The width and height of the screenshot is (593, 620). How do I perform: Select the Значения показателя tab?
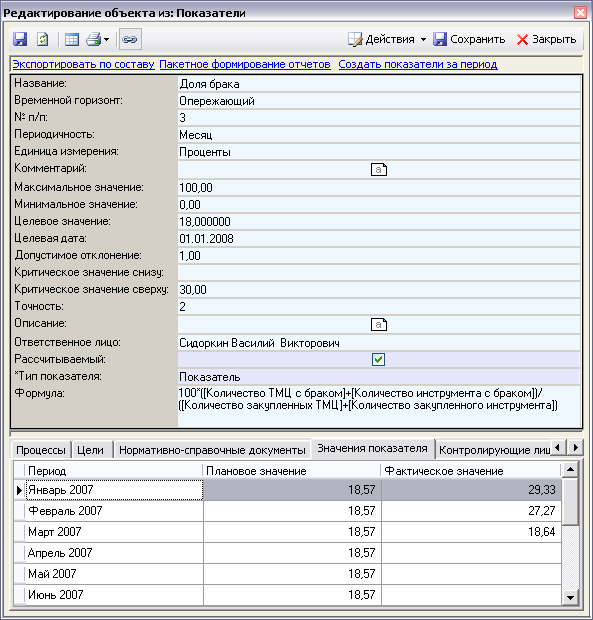373,448
